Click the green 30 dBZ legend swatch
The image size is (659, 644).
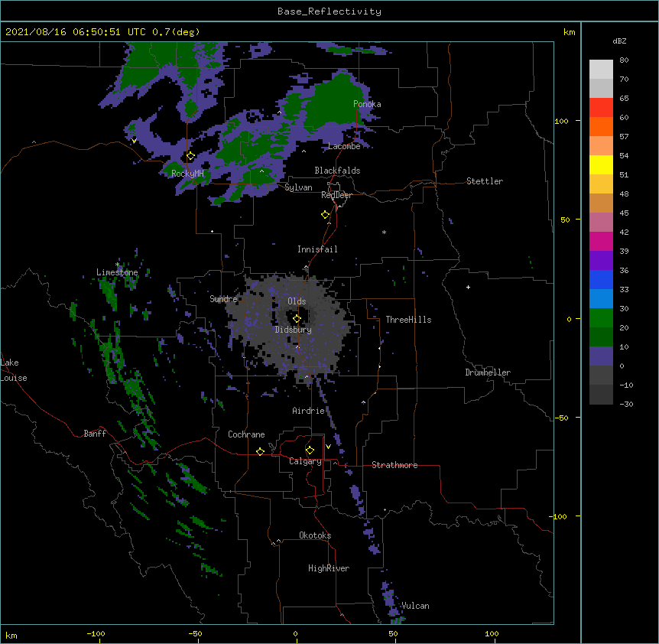pos(601,317)
